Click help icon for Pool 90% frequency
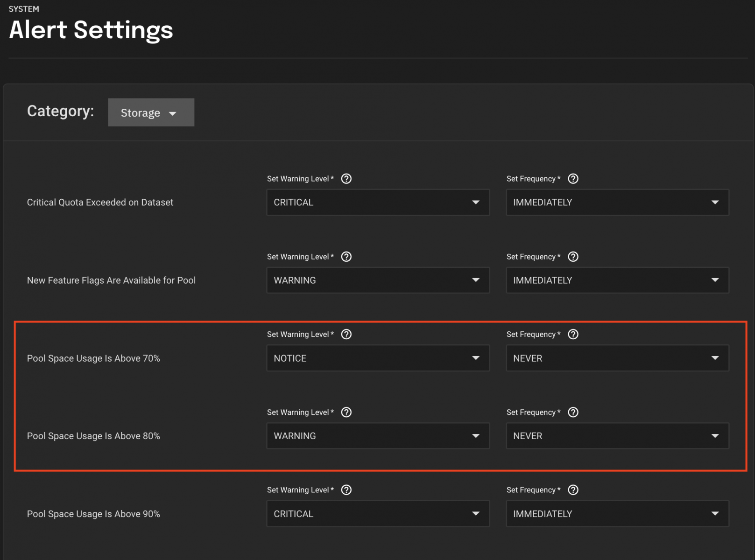The width and height of the screenshot is (755, 560). (573, 490)
